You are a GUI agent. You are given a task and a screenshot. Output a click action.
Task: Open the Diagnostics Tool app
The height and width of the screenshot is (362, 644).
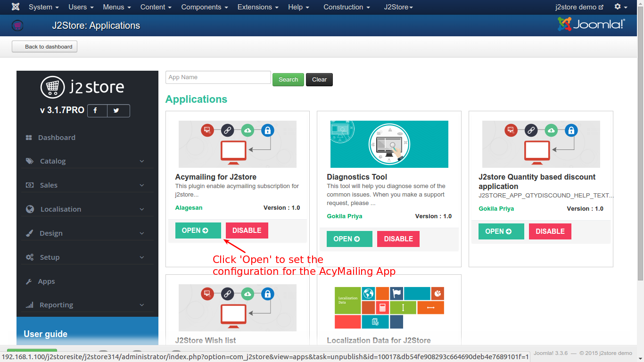tap(349, 239)
